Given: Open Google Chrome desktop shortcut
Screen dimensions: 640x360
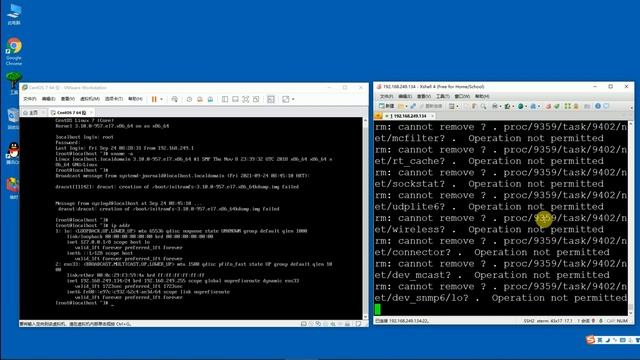Looking at the screenshot, I should click(14, 51).
